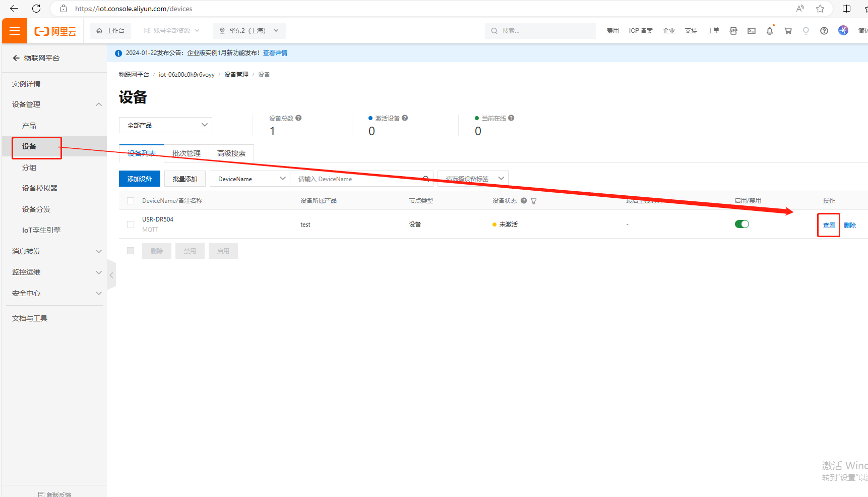The width and height of the screenshot is (868, 497).
Task: Open the 全部产品 product dropdown
Action: (165, 125)
